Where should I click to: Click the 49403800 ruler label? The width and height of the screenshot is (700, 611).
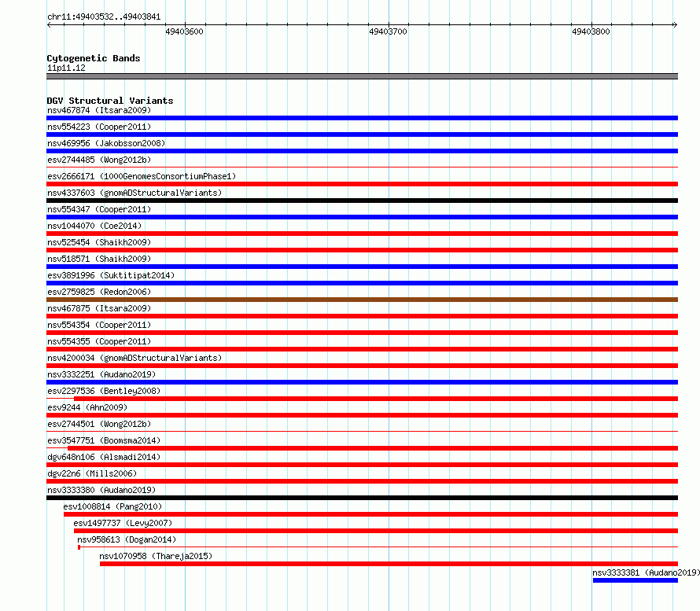click(x=591, y=31)
